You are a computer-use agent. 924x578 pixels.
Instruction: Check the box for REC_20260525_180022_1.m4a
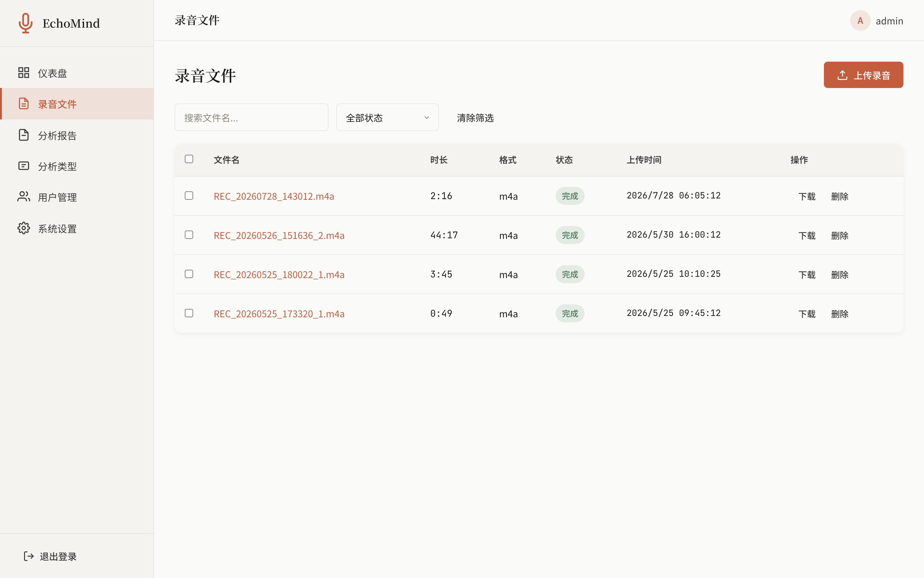tap(189, 274)
